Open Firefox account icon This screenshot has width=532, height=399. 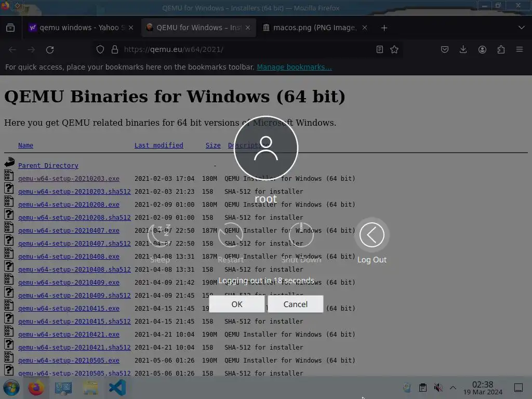pos(482,49)
